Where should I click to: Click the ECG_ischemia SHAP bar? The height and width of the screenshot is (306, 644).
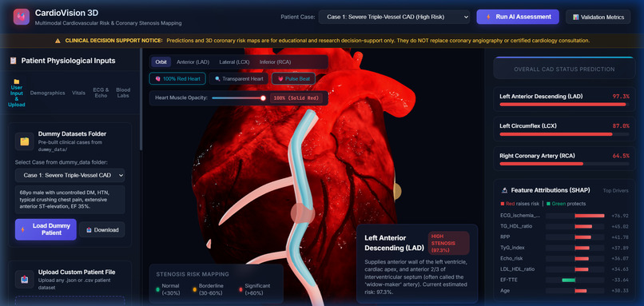coord(590,216)
